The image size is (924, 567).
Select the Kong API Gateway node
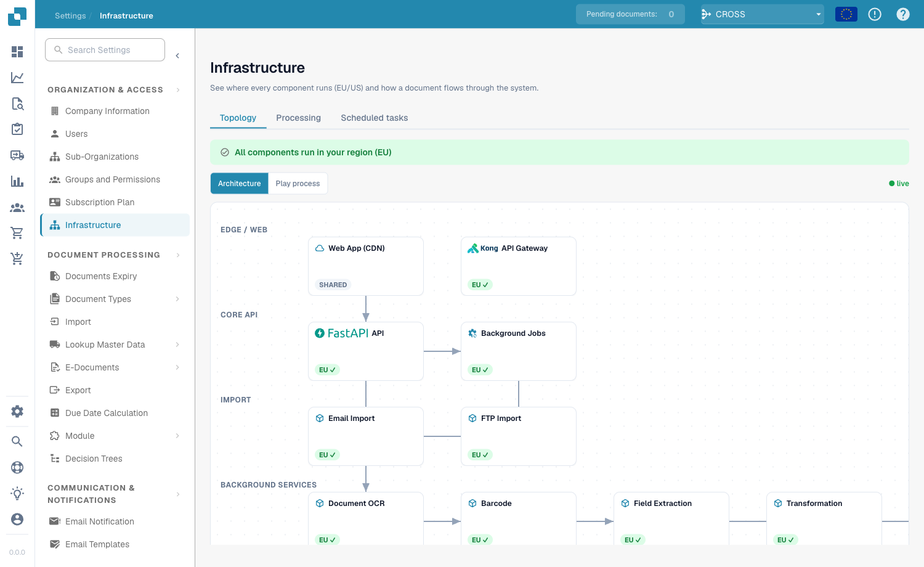519,266
